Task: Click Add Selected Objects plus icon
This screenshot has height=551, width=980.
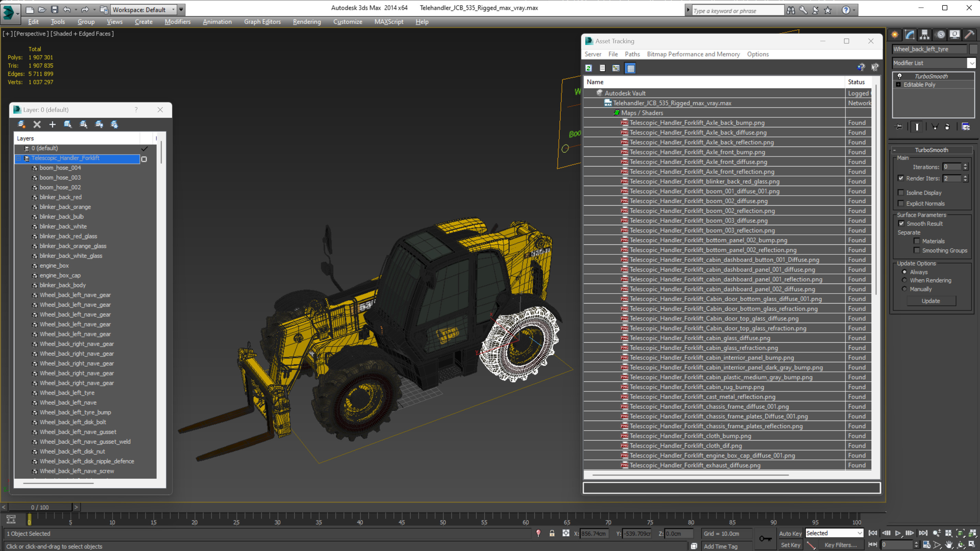Action: 53,124
